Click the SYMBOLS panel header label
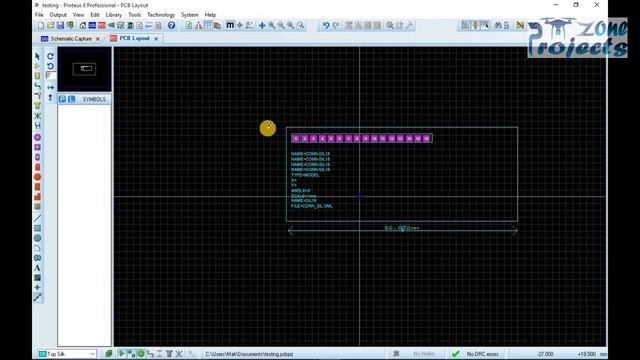The height and width of the screenshot is (360, 640). pos(94,99)
